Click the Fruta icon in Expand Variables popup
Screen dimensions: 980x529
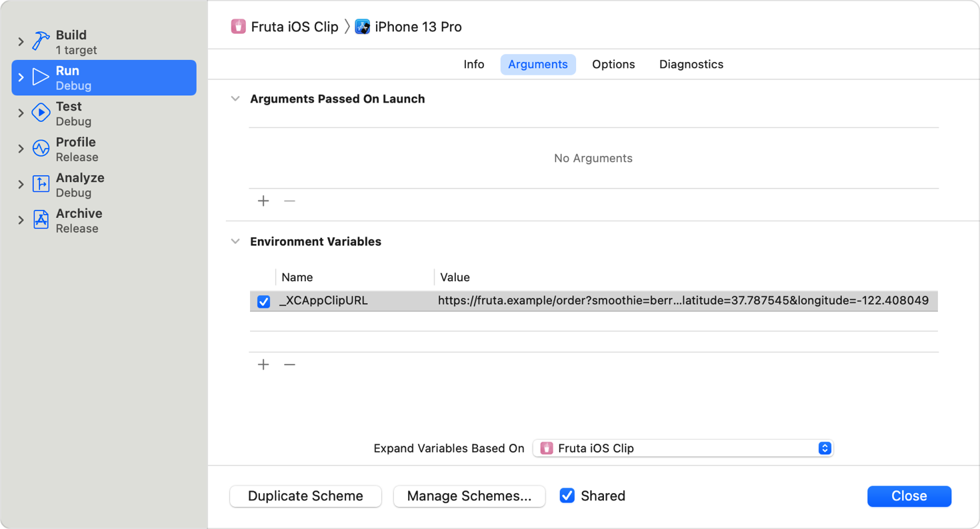pos(547,448)
